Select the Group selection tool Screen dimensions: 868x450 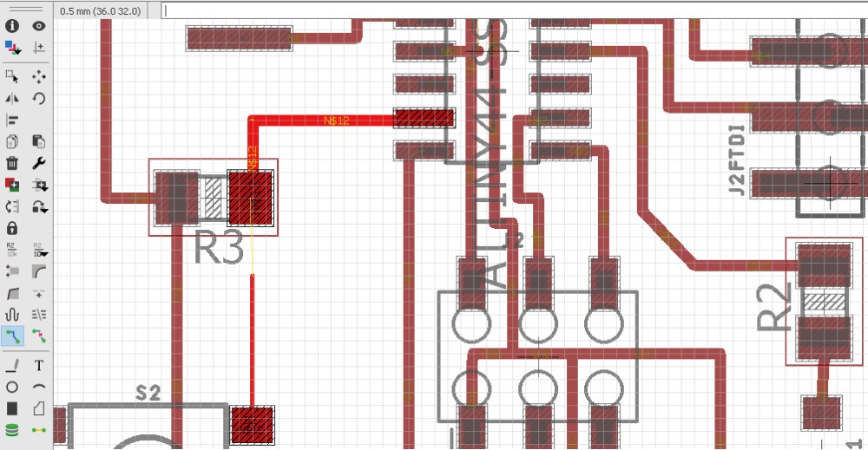point(12,76)
